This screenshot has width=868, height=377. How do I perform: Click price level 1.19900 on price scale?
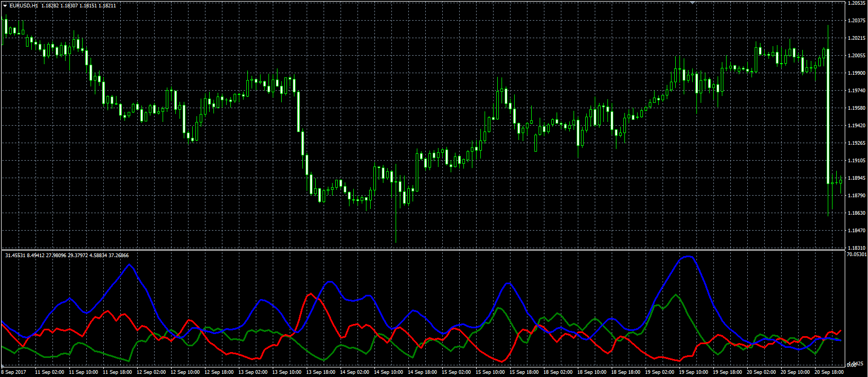pos(856,73)
